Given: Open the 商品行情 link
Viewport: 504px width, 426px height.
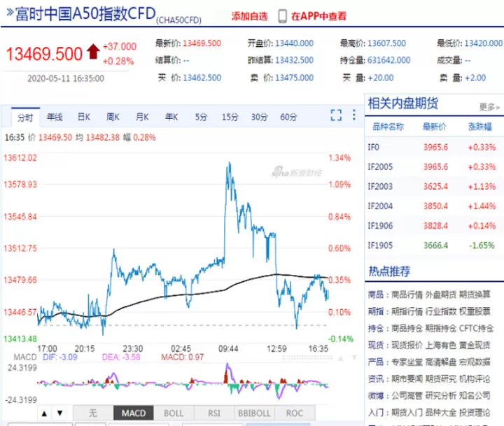Looking at the screenshot, I should coord(407,294).
